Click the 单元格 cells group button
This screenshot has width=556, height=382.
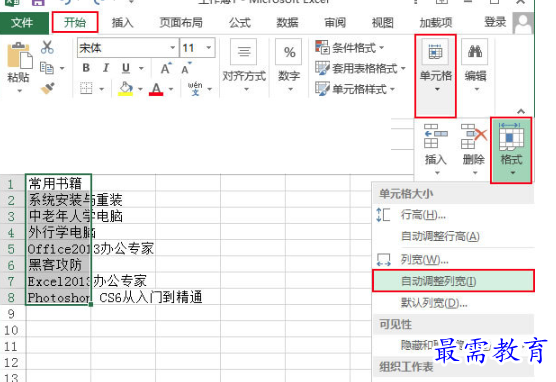435,76
